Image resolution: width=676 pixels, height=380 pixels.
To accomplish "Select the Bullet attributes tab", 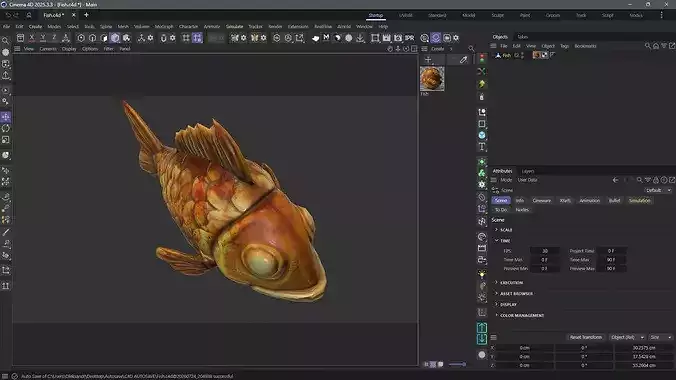I will pos(614,201).
